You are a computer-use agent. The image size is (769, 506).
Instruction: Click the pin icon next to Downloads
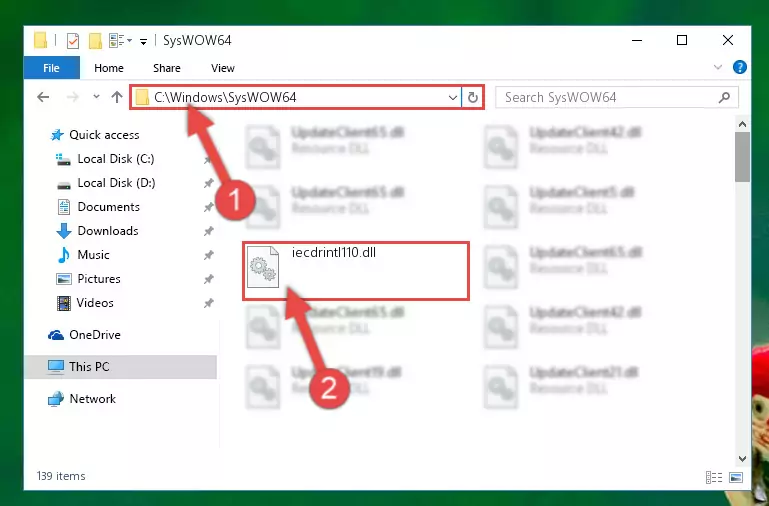click(208, 230)
